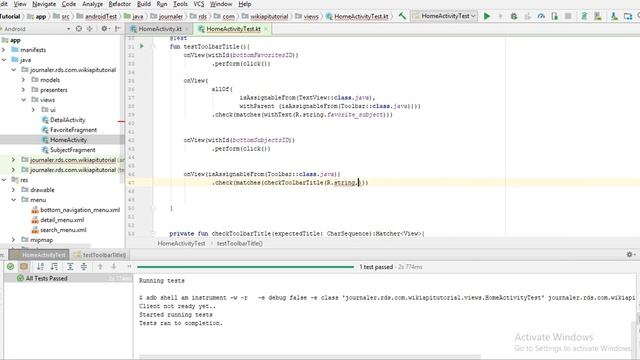This screenshot has width=640, height=360.
Task: Open DetailActivity in project tree
Action: 67,120
